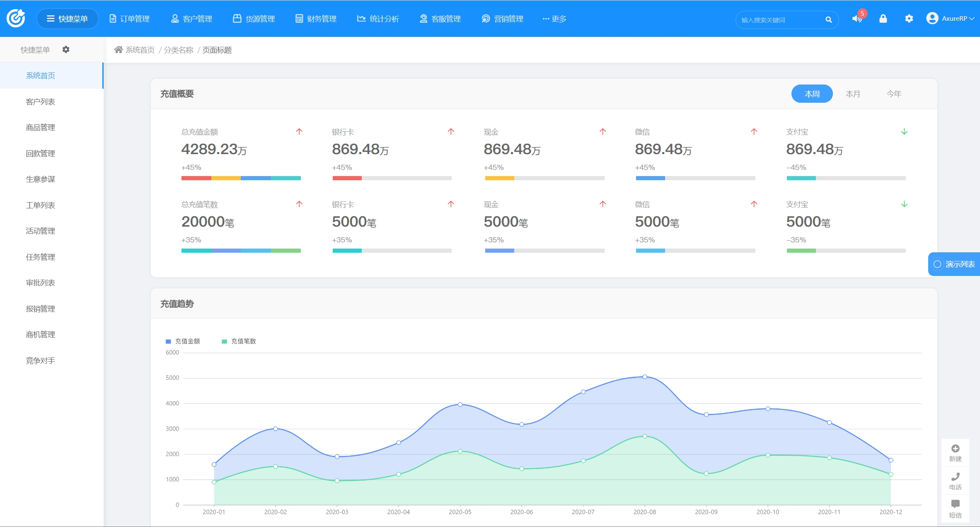Open 货源管理 top menu
The height and width of the screenshot is (527, 980).
coord(254,19)
